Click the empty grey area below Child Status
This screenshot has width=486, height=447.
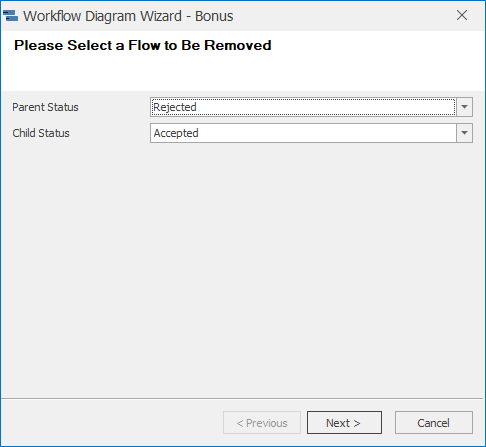click(243, 267)
